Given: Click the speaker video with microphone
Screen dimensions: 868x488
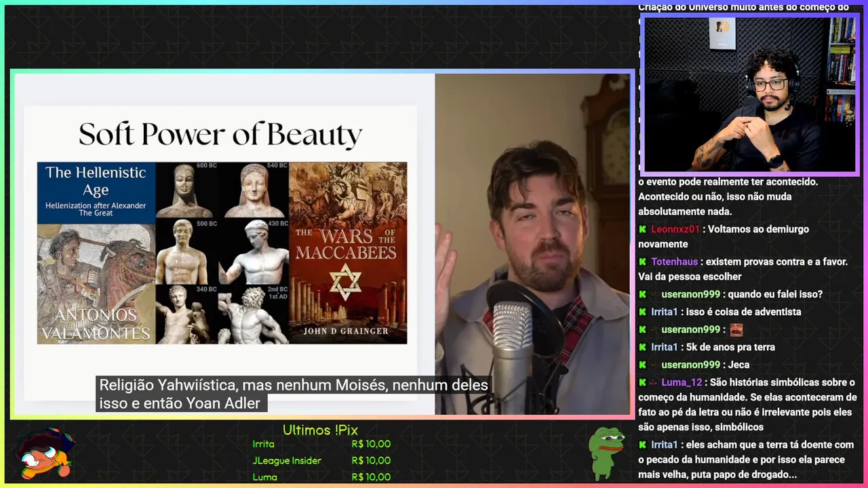Looking at the screenshot, I should (532, 244).
